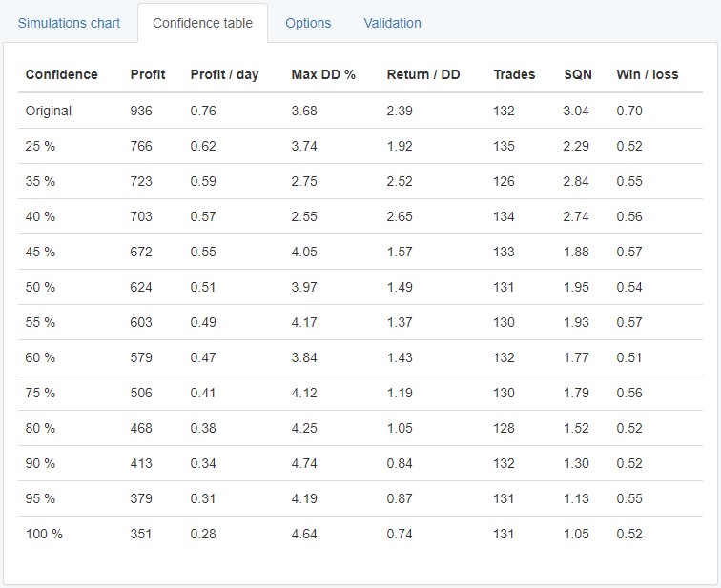Select the Original row label

click(49, 111)
